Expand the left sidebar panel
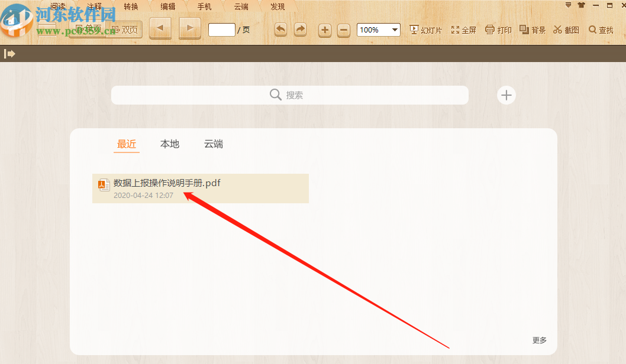The height and width of the screenshot is (364, 626). click(9, 53)
